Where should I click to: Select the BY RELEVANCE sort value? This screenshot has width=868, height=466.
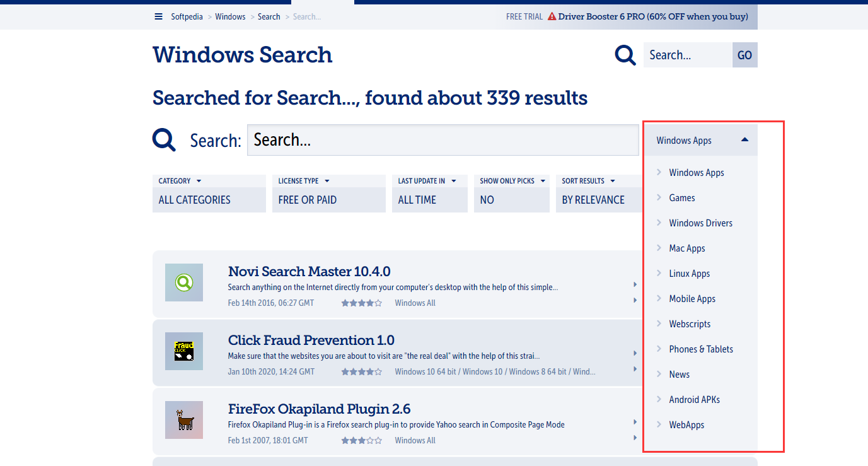599,200
